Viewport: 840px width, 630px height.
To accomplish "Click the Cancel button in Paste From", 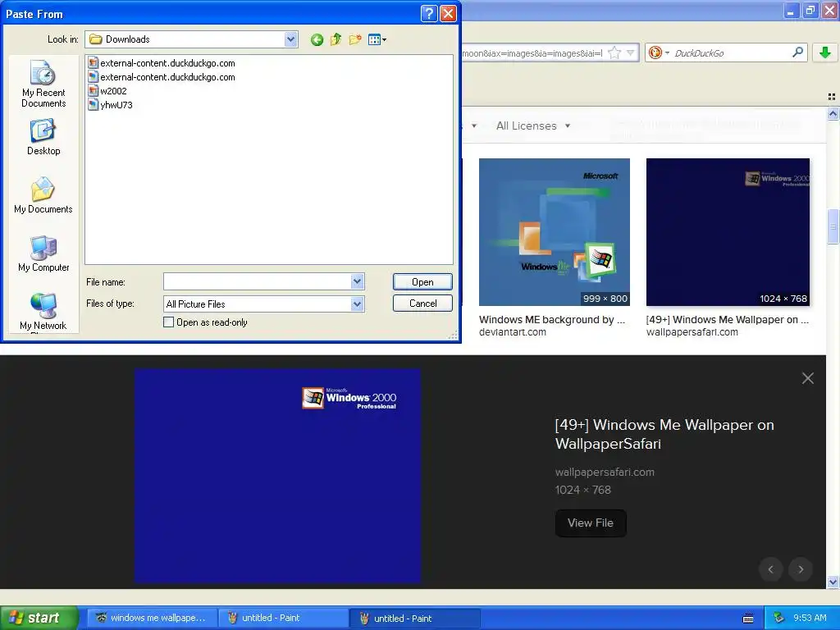I will (422, 304).
